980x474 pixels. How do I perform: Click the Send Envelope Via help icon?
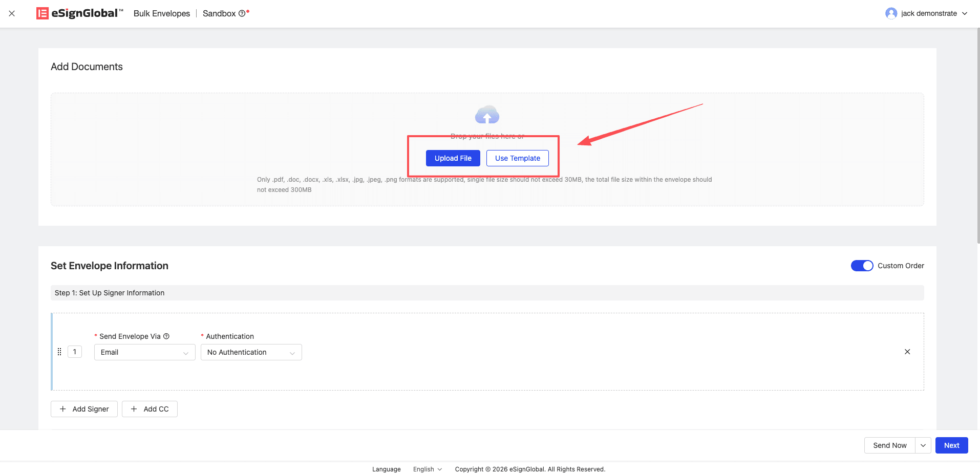(x=166, y=336)
